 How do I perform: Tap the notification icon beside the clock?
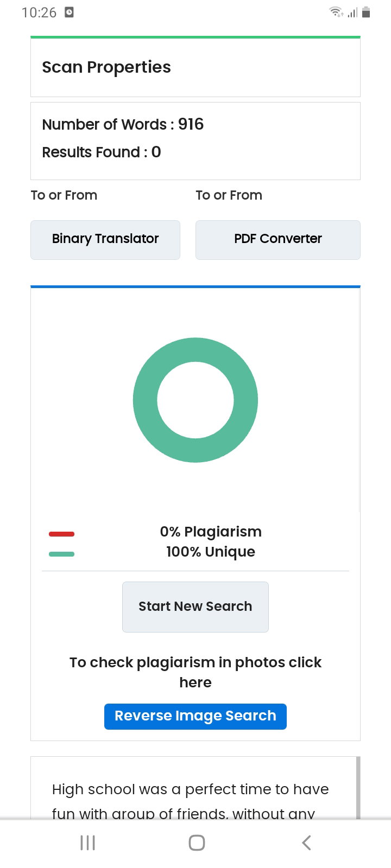[x=69, y=12]
